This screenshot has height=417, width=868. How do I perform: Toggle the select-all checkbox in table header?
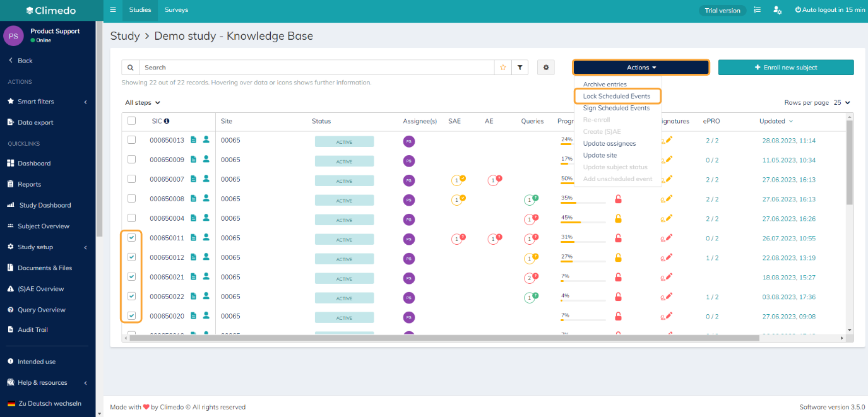click(131, 121)
